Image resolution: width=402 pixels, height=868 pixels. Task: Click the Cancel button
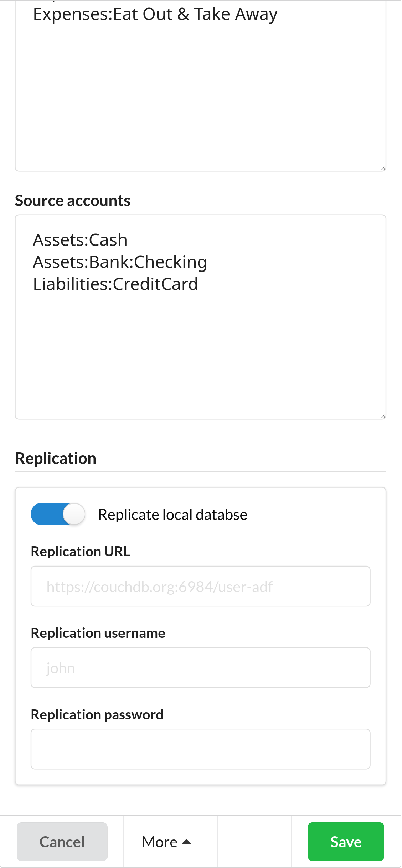pyautogui.click(x=62, y=842)
